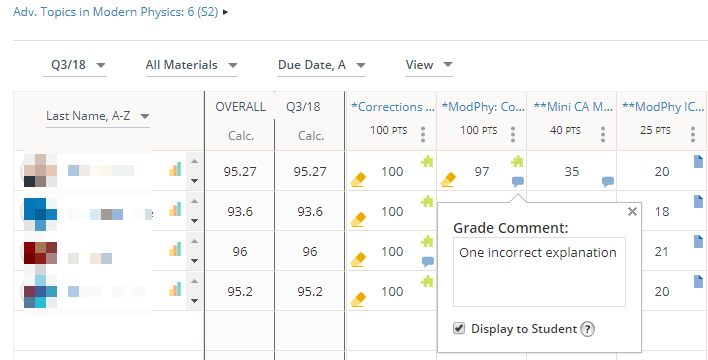Viewport: 708px width, 360px height.
Task: Open options menu for **Mini CA M... column
Action: 603,134
